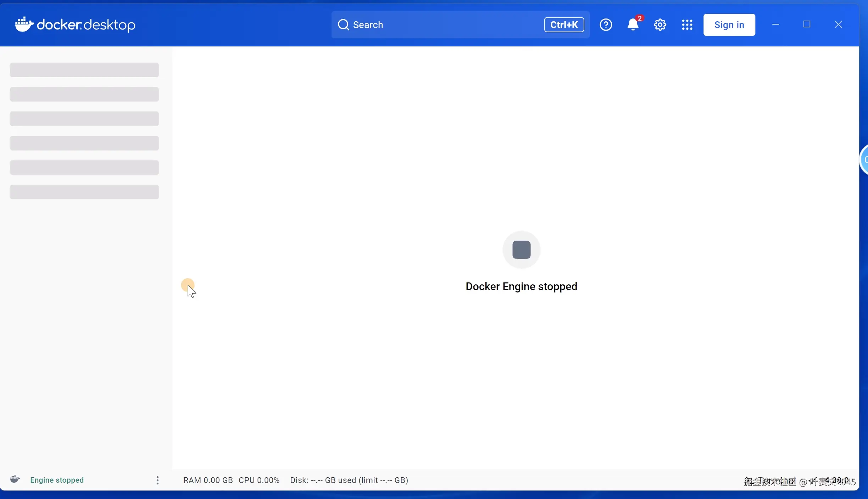Expand the engine three-dot options menu

[157, 480]
